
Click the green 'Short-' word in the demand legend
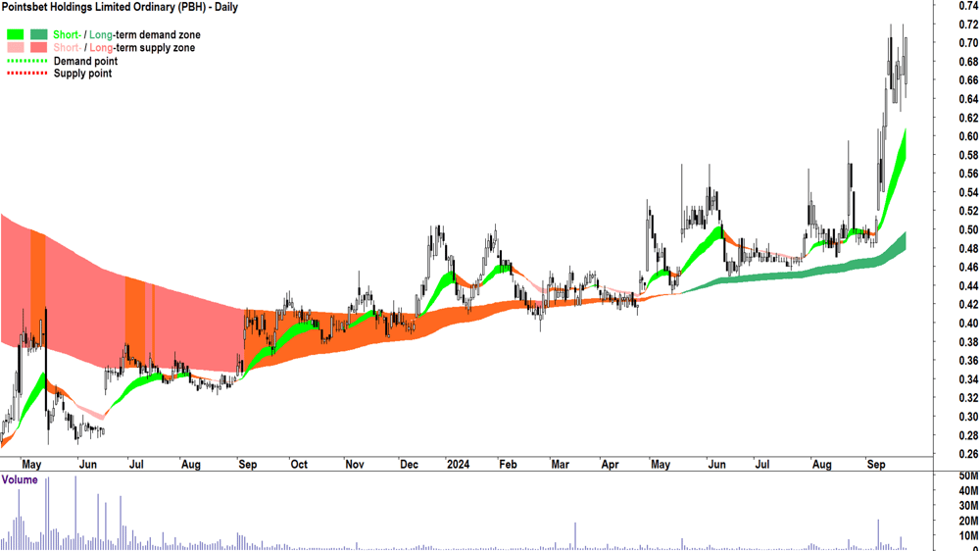click(x=67, y=35)
